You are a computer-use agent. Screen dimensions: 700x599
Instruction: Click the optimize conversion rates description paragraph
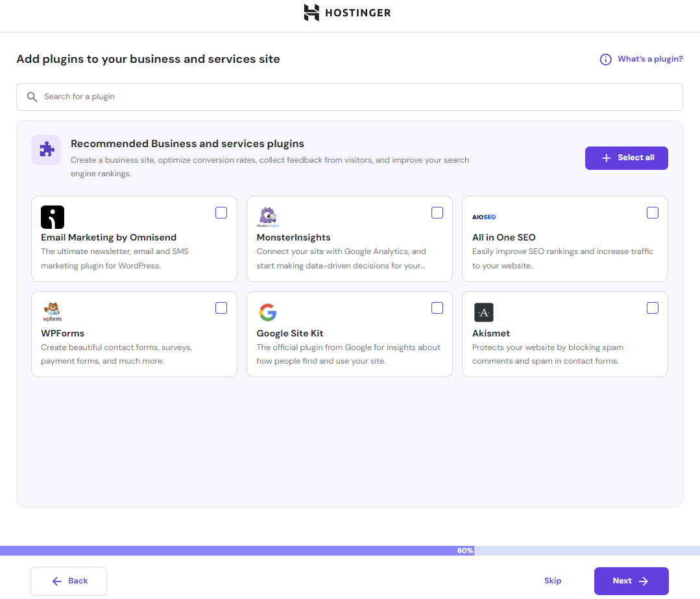270,167
